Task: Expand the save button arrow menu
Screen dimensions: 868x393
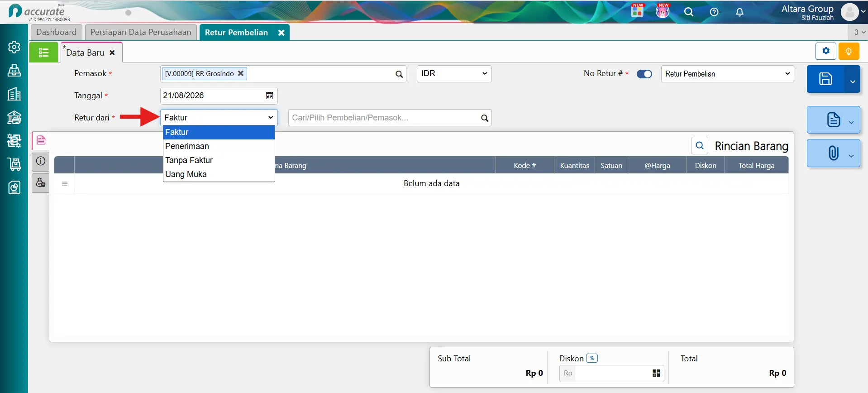Action: pyautogui.click(x=853, y=81)
